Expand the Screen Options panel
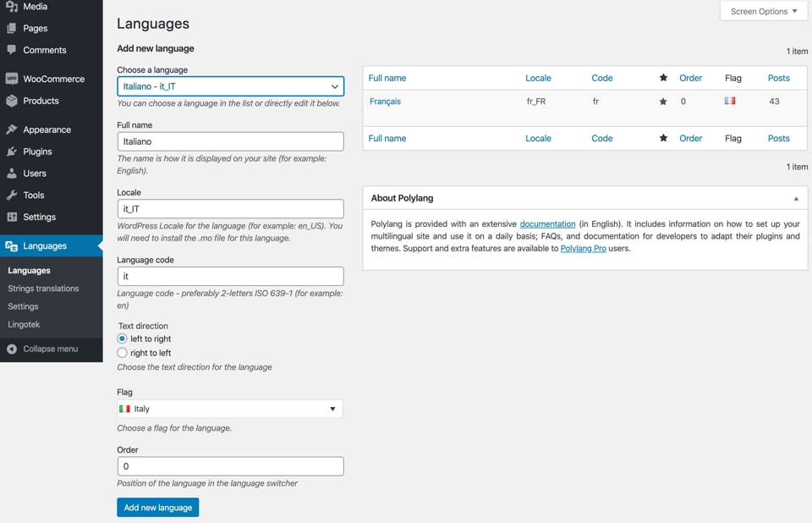The height and width of the screenshot is (523, 812). [763, 11]
